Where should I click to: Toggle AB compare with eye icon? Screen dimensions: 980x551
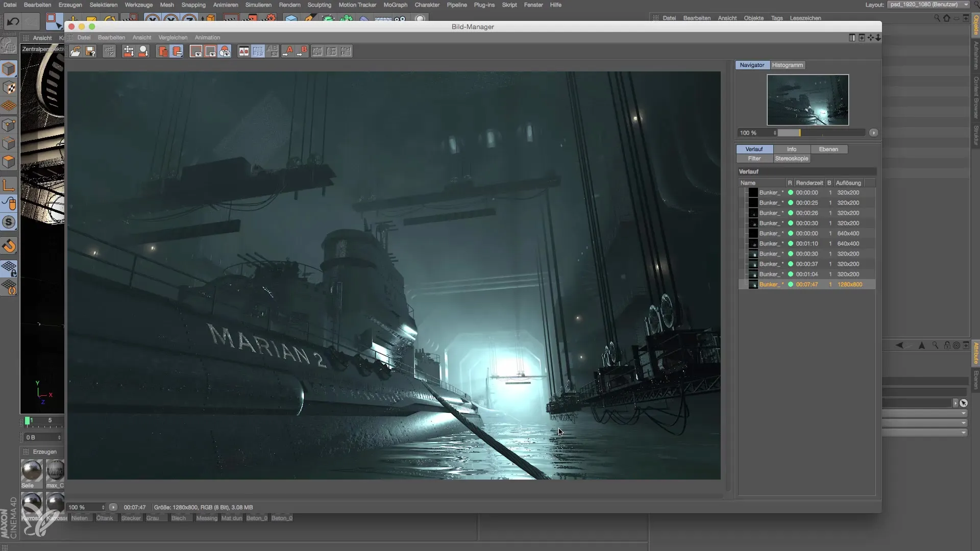[258, 52]
